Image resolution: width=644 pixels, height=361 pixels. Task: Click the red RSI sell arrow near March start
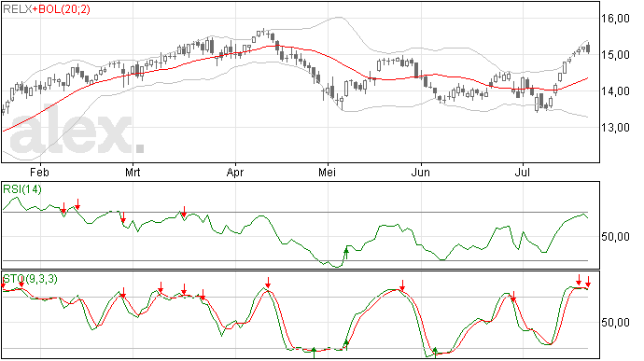[123, 218]
